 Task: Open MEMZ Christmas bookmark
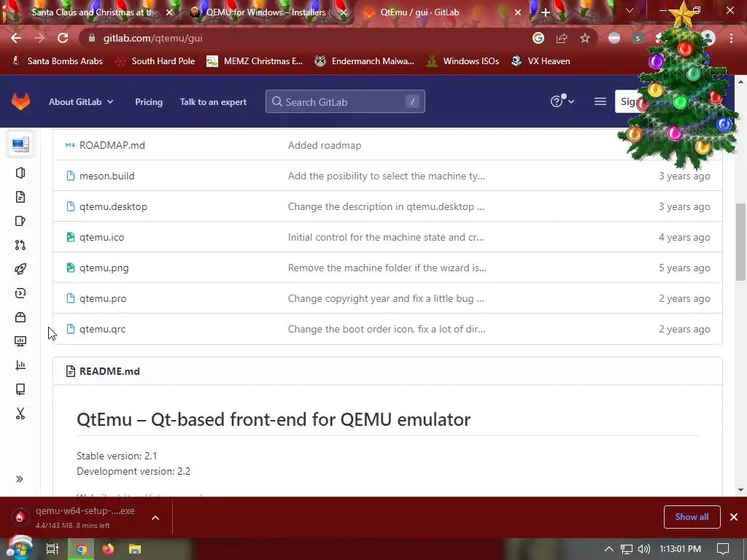click(x=255, y=61)
